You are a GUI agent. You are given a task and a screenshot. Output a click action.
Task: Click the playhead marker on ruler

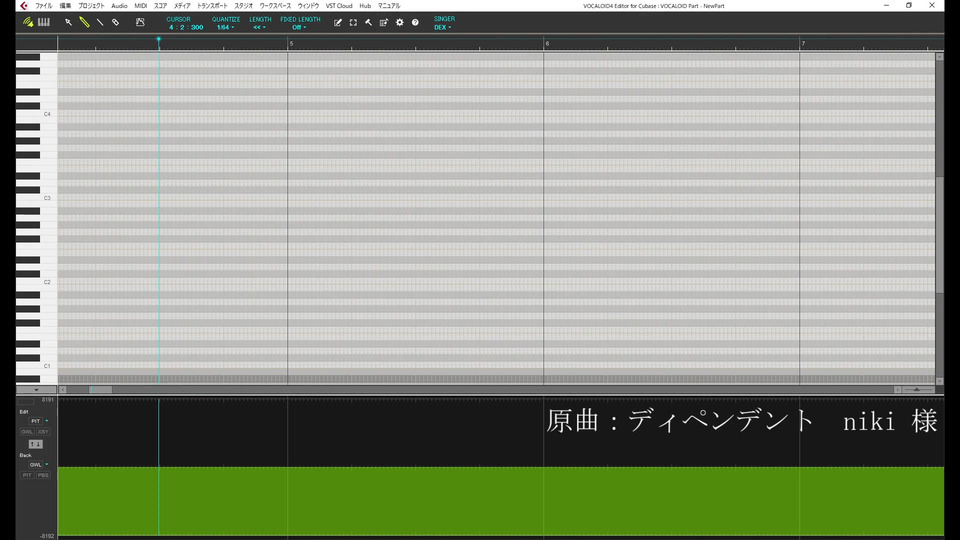coord(159,40)
